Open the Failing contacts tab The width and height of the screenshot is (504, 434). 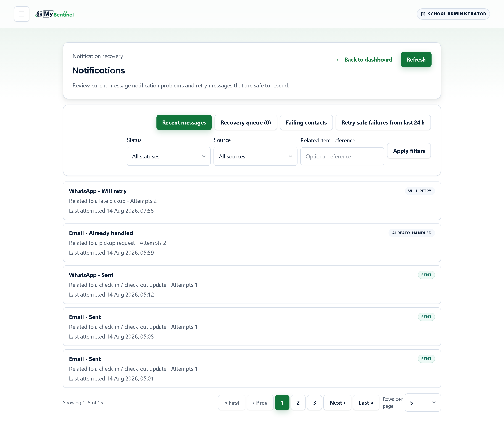coord(306,122)
